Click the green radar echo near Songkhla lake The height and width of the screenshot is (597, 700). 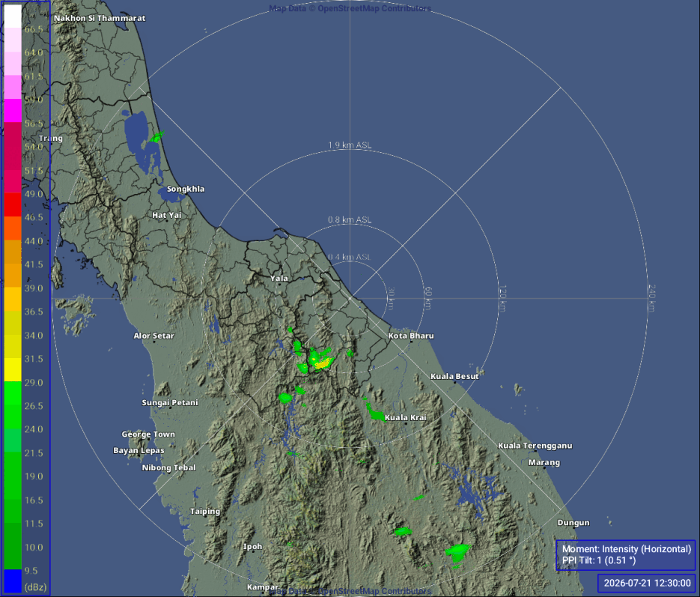[x=156, y=136]
